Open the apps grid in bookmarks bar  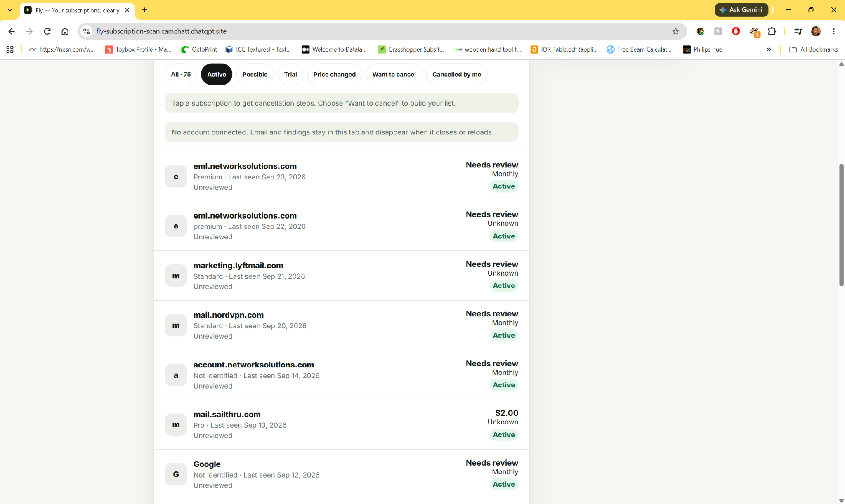point(10,49)
